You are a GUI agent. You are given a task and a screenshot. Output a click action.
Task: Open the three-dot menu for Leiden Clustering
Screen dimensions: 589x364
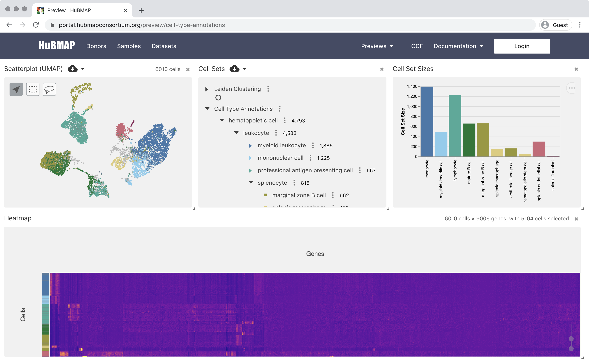point(268,89)
